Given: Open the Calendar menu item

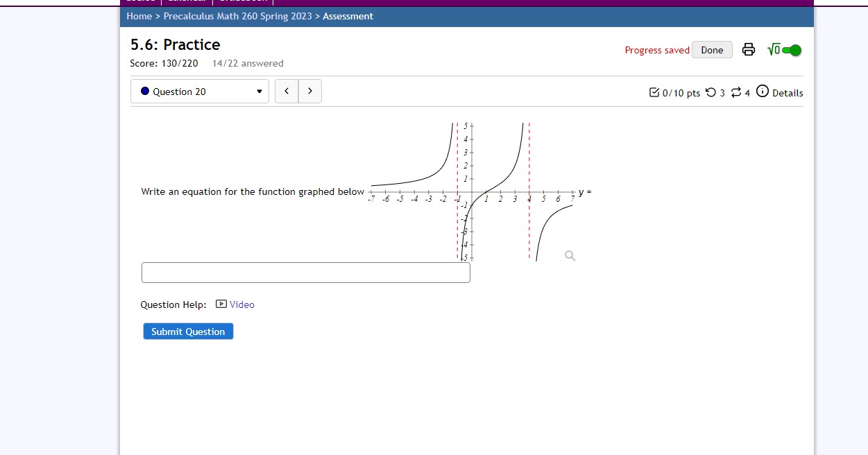Looking at the screenshot, I should [x=187, y=1].
